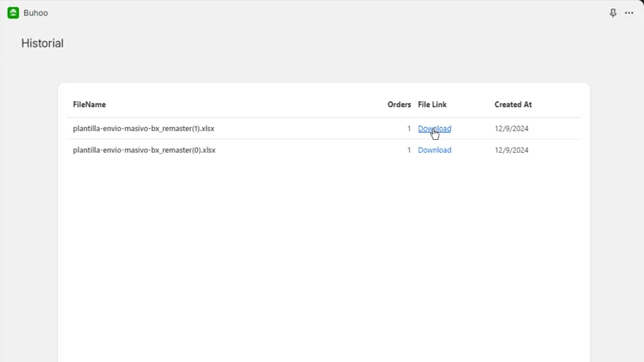Click the orders count for remaster(0).xlsx

pyautogui.click(x=409, y=150)
